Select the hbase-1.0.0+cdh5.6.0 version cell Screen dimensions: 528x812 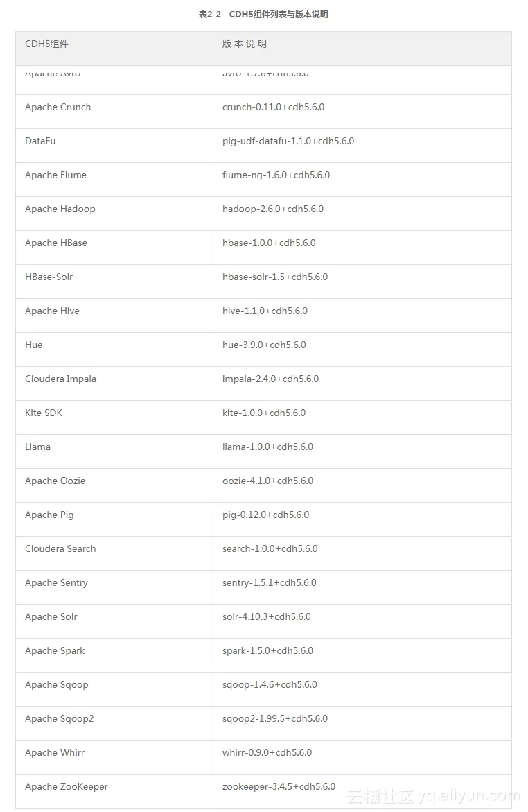[x=269, y=243]
